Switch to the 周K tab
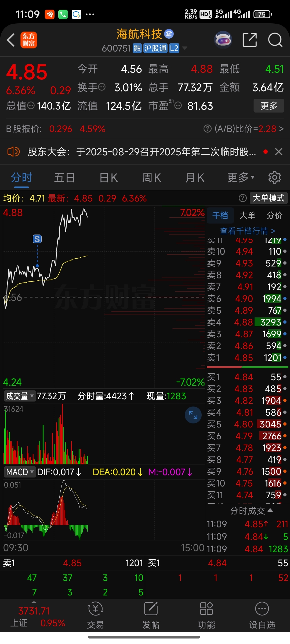 (x=151, y=178)
